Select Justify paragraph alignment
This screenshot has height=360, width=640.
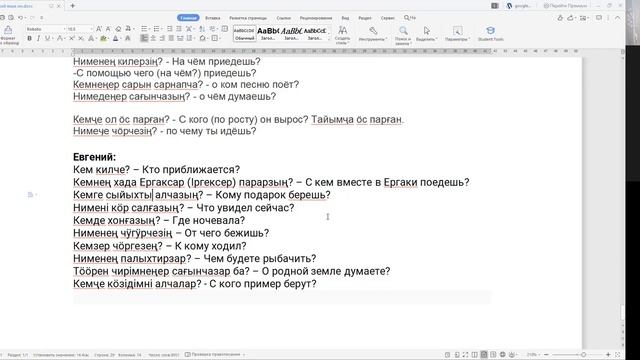coord(171,38)
